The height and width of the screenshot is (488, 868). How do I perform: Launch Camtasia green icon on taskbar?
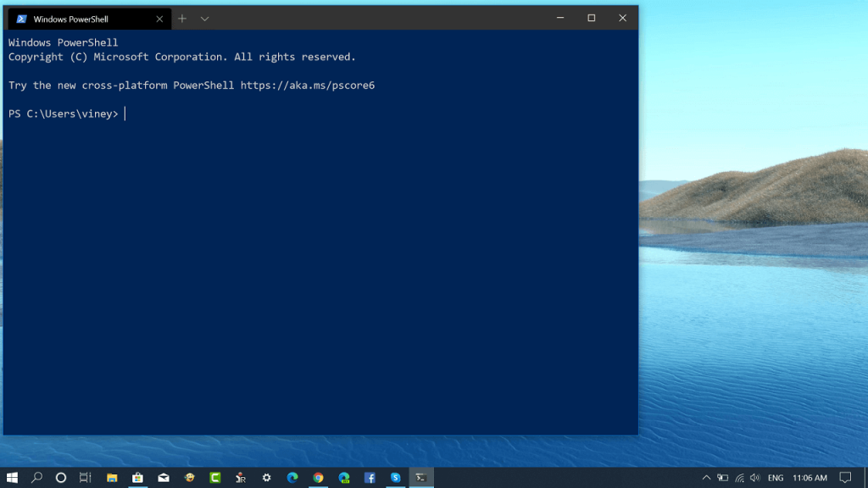215,478
